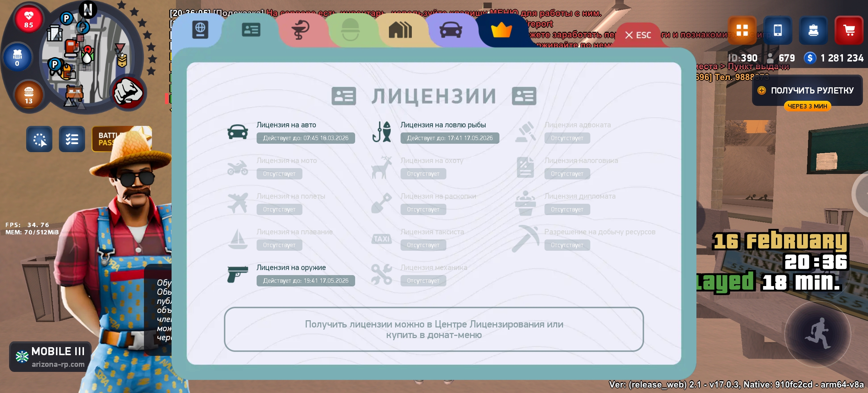868x393 pixels.
Task: Open the checklist tasks icon
Action: pos(72,139)
